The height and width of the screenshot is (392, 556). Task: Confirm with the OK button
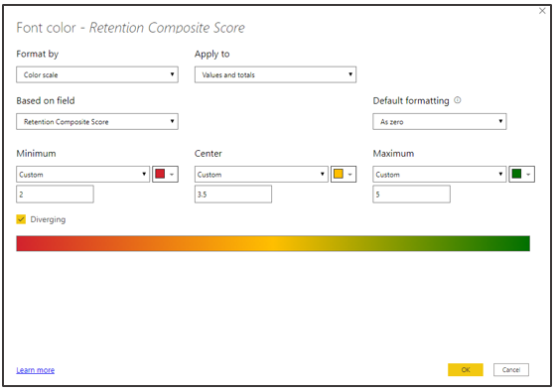coord(466,369)
